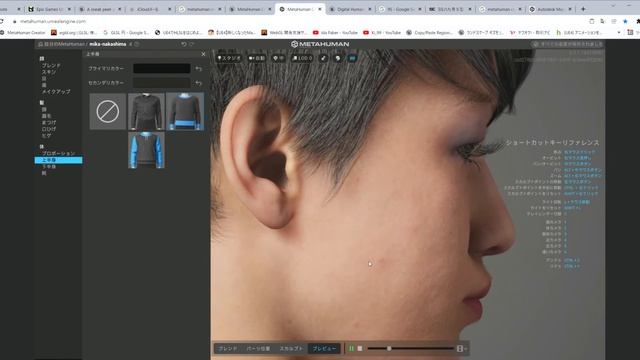Switch to the Epic Games browser tab
This screenshot has height=360, width=640.
point(49,9)
